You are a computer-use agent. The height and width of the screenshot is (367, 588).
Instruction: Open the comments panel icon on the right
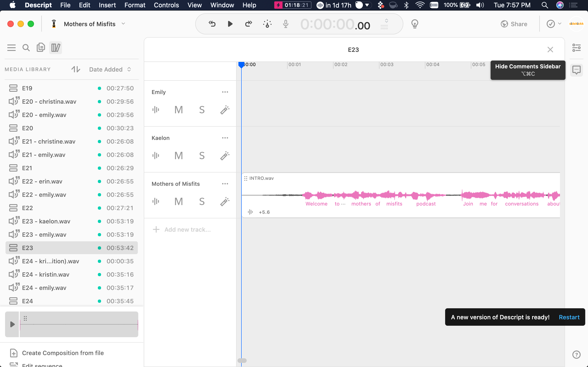[x=577, y=70]
